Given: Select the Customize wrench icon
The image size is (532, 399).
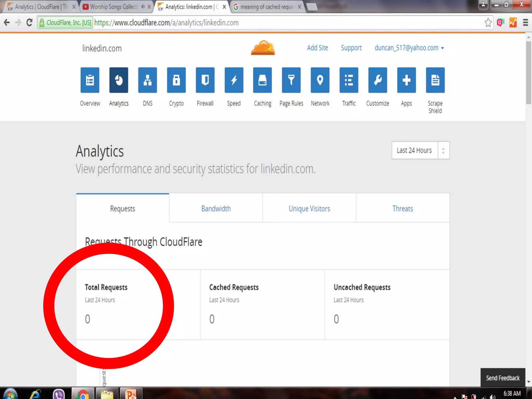Looking at the screenshot, I should point(377,80).
